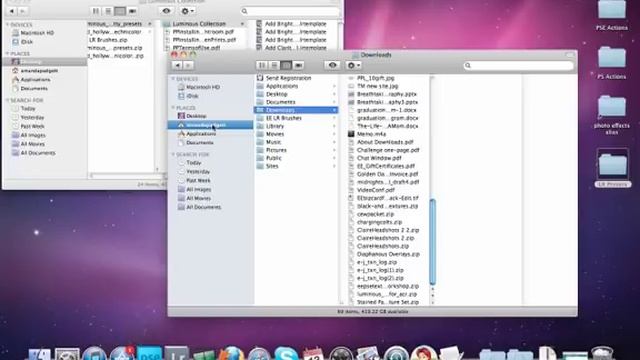Show All Images in Downloads window sidebar
Image resolution: width=640 pixels, height=360 pixels.
tap(198, 189)
